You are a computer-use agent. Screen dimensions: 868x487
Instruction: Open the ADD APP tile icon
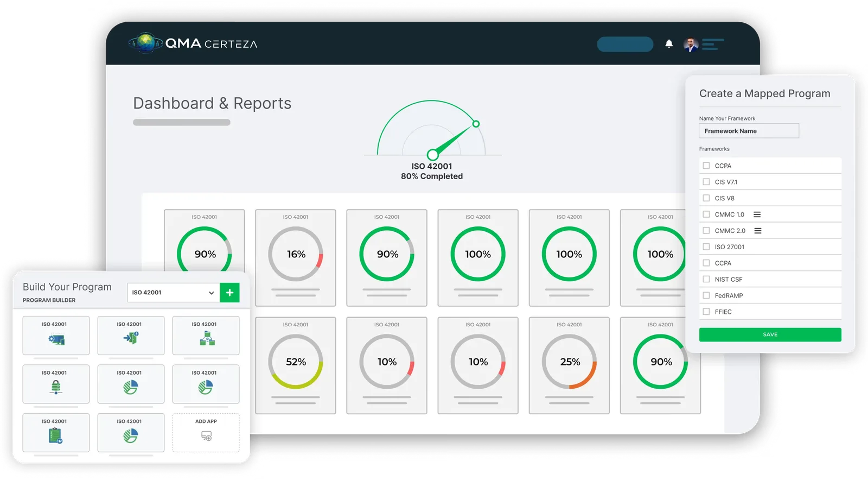206,436
